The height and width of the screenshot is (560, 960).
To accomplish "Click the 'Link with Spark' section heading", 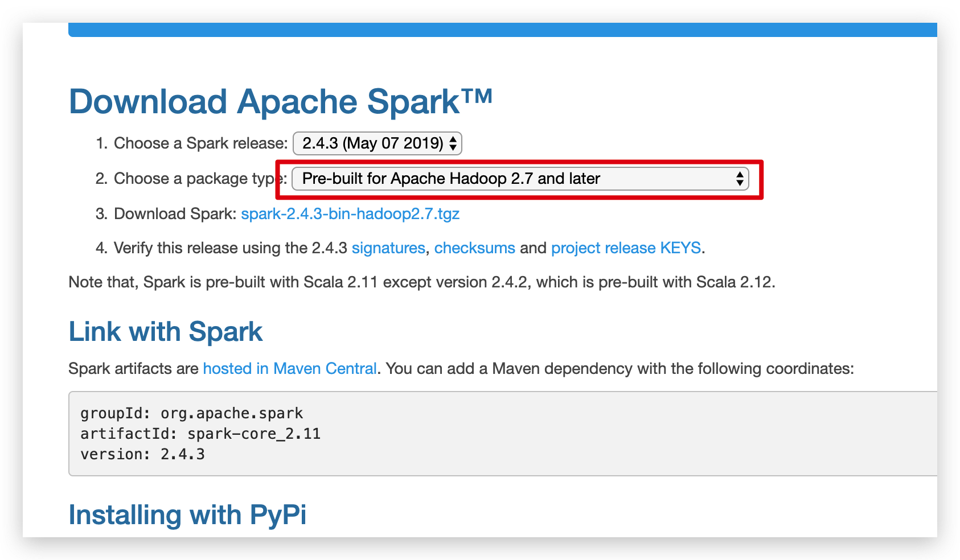I will coord(165,331).
